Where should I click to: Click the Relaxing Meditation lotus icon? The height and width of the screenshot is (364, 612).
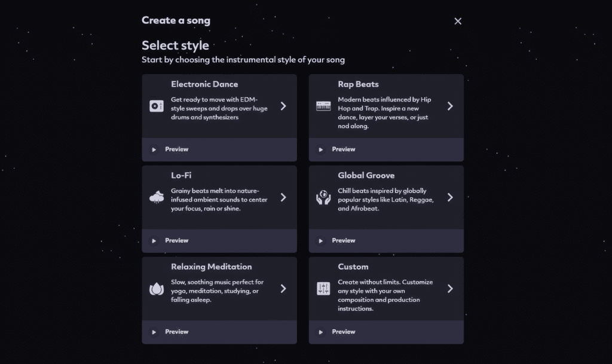(x=157, y=289)
